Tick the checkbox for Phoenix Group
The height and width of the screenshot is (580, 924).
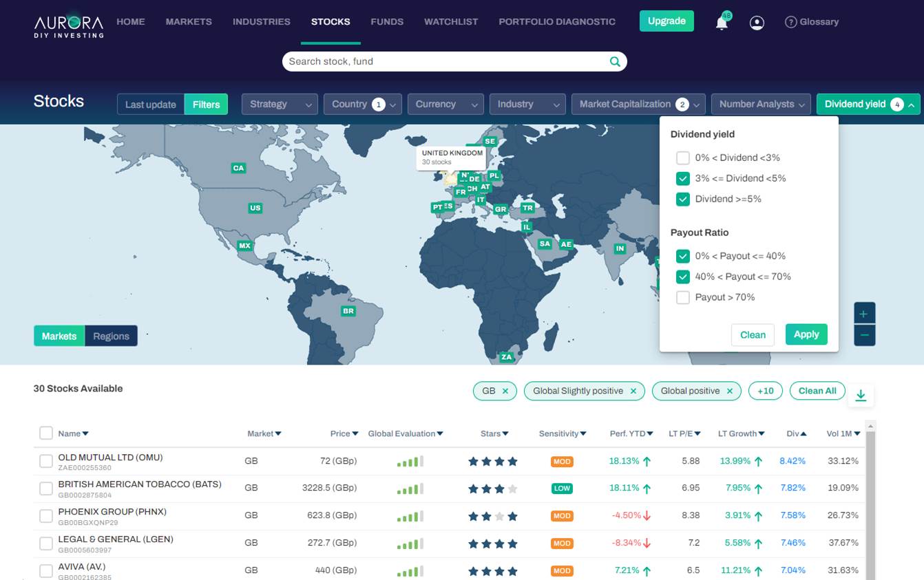click(x=46, y=516)
